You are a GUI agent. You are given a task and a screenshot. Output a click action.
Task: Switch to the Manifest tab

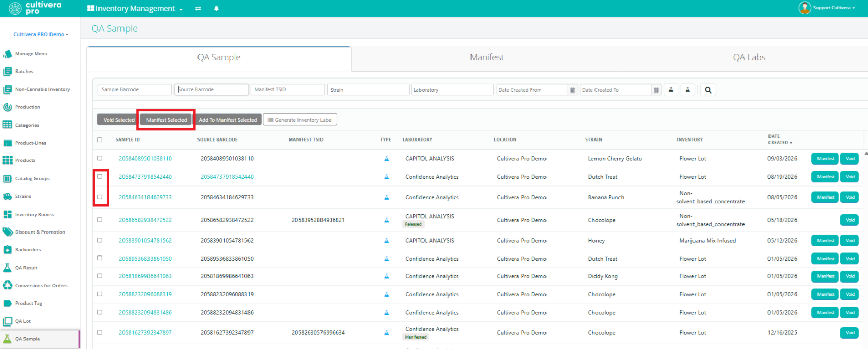click(x=487, y=57)
